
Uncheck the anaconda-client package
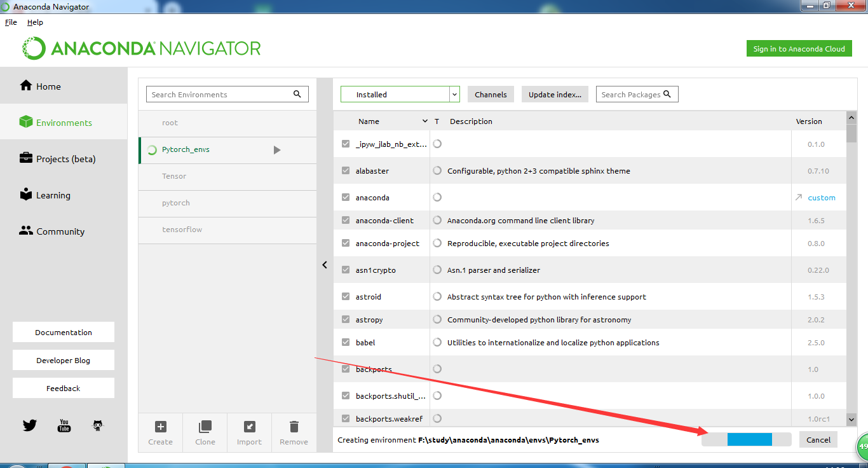346,221
